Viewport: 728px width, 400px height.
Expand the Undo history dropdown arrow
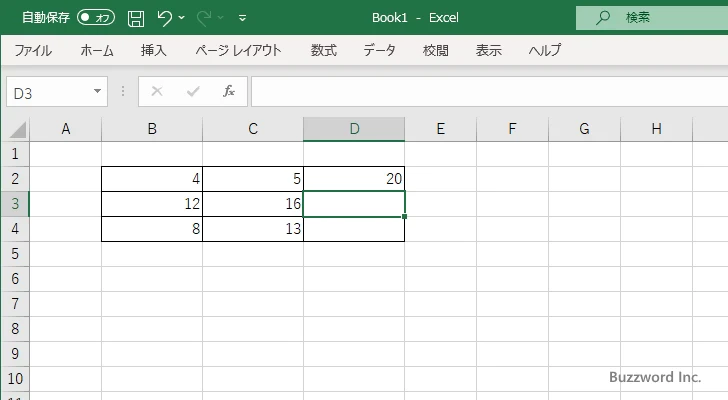182,18
